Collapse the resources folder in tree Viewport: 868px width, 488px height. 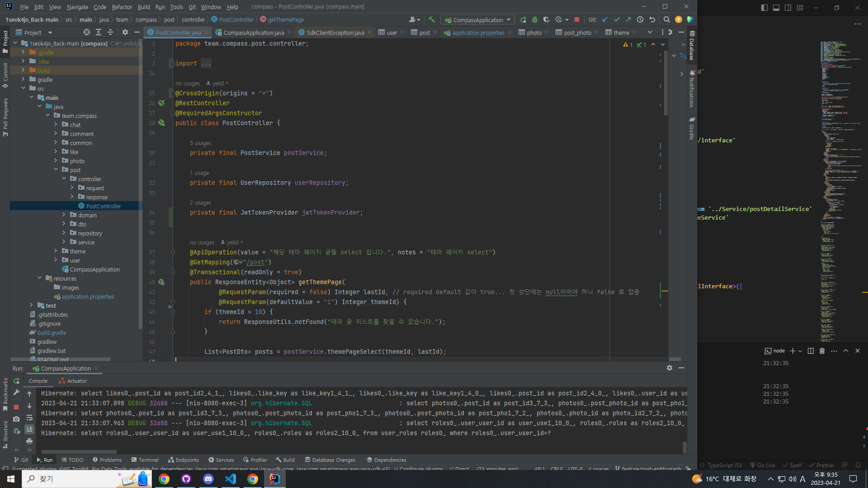pyautogui.click(x=40, y=278)
